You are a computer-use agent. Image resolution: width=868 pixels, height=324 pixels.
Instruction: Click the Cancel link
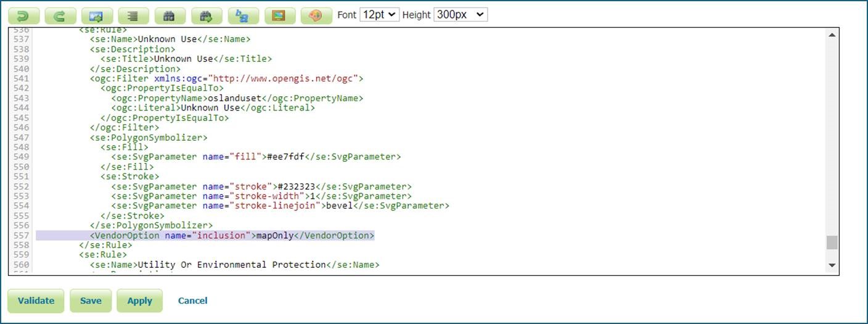(x=192, y=301)
